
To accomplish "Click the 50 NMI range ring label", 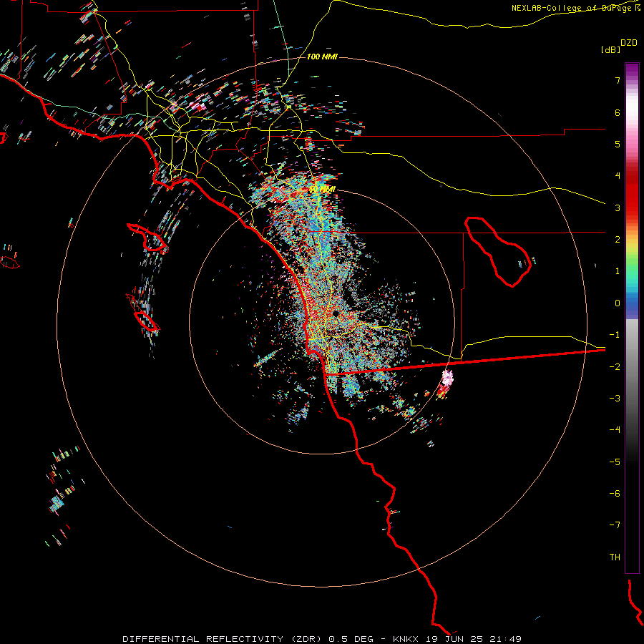I will (322, 190).
